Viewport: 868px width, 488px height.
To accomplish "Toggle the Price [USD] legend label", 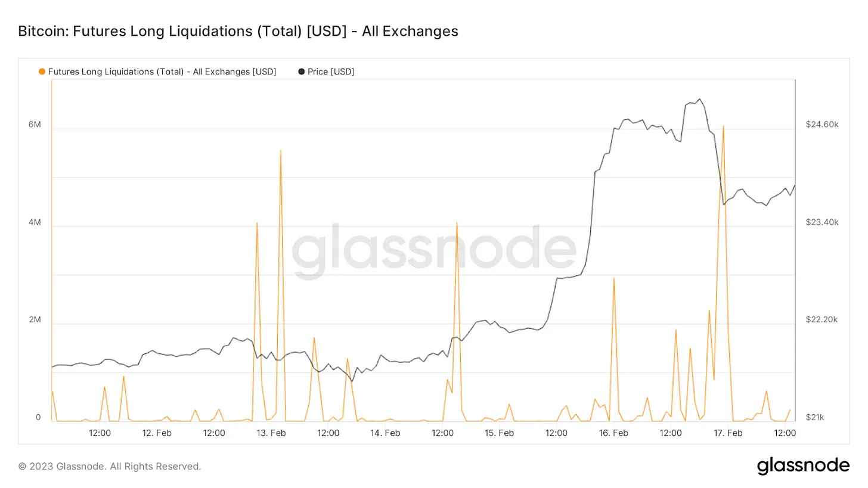I will (331, 72).
